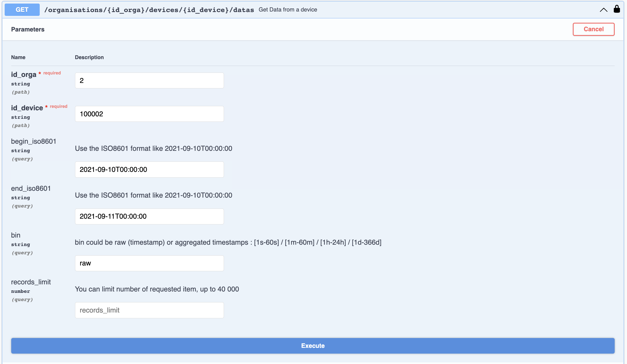Click the id_orga parameter name label

pos(24,74)
